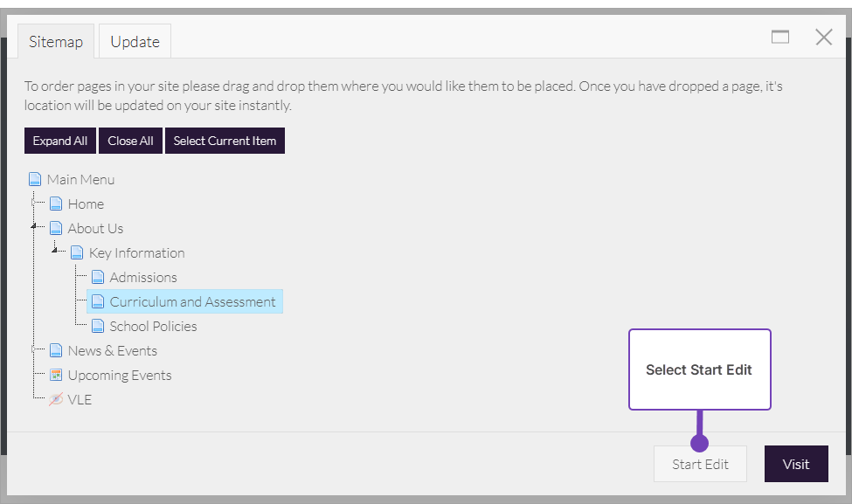Click the page icon beside Key Information
The image size is (852, 504).
pos(77,252)
